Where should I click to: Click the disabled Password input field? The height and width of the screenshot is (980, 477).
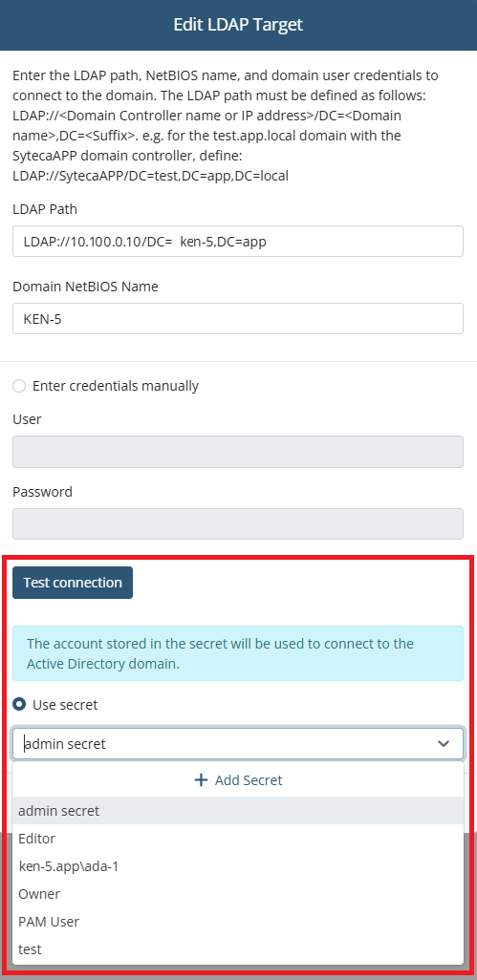[238, 523]
